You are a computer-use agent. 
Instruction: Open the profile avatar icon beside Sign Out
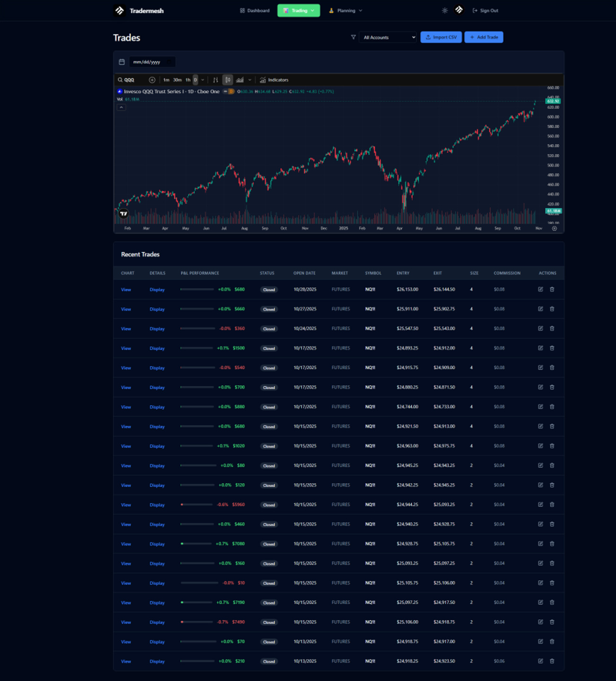tap(459, 10)
